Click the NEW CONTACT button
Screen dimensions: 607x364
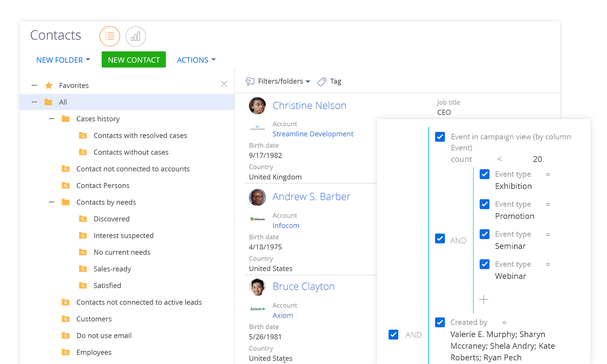(134, 60)
